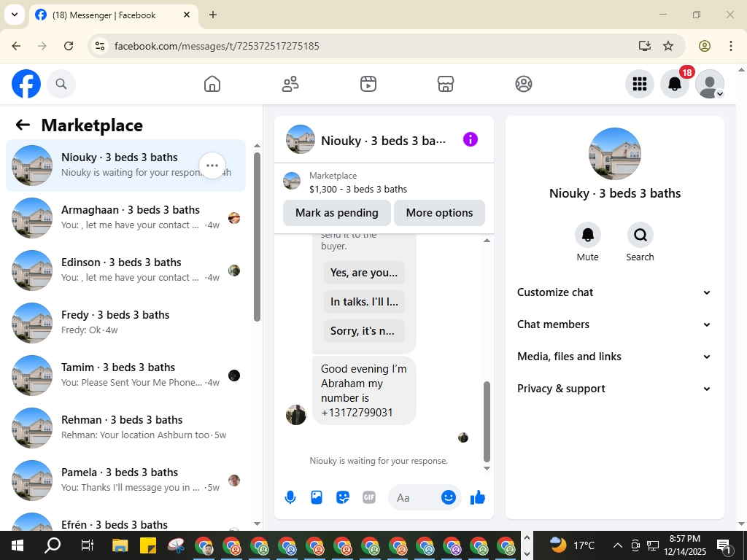Open the listing '$1,300 - 3 beds 3 baths'

coord(358,189)
